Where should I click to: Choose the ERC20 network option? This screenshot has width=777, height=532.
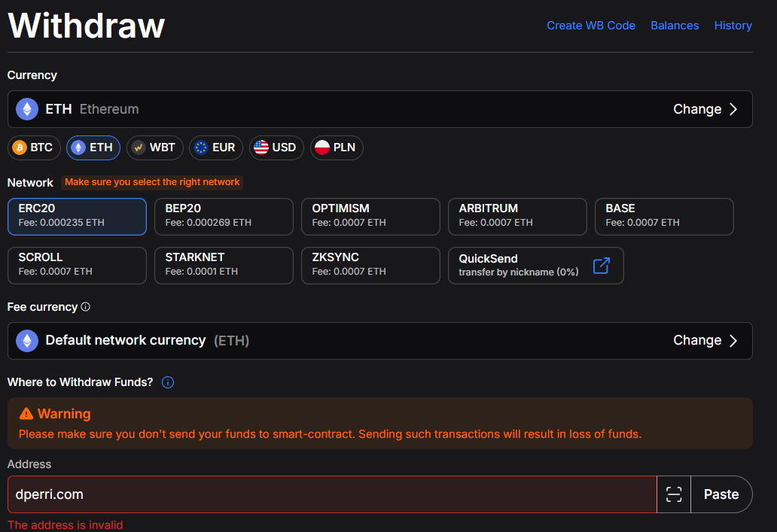tap(78, 217)
